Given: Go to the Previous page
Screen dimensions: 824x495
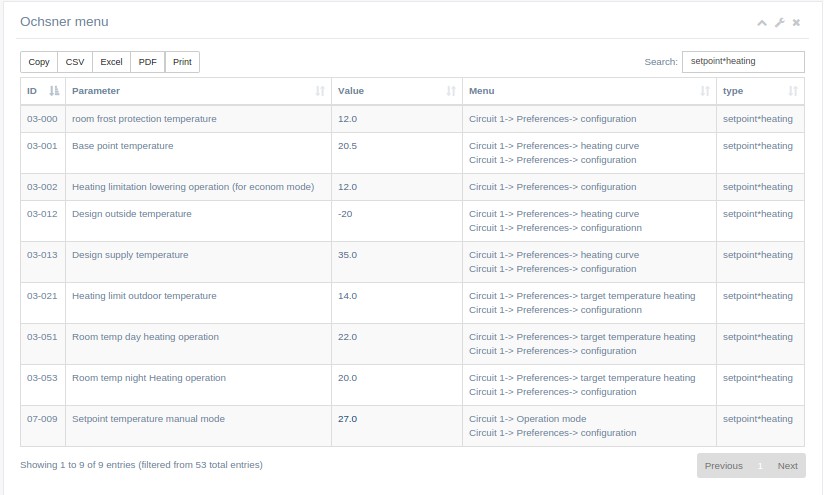Looking at the screenshot, I should (724, 466).
